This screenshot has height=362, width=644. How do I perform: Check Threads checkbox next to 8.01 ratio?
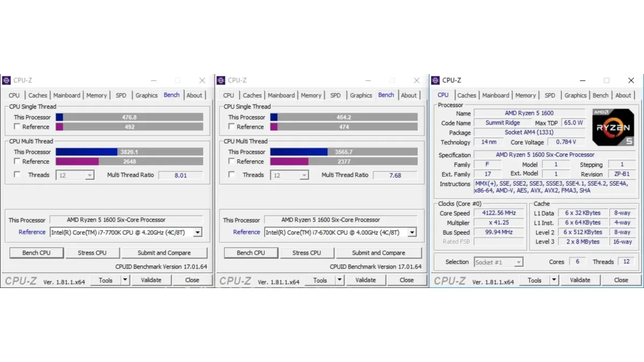[17, 175]
